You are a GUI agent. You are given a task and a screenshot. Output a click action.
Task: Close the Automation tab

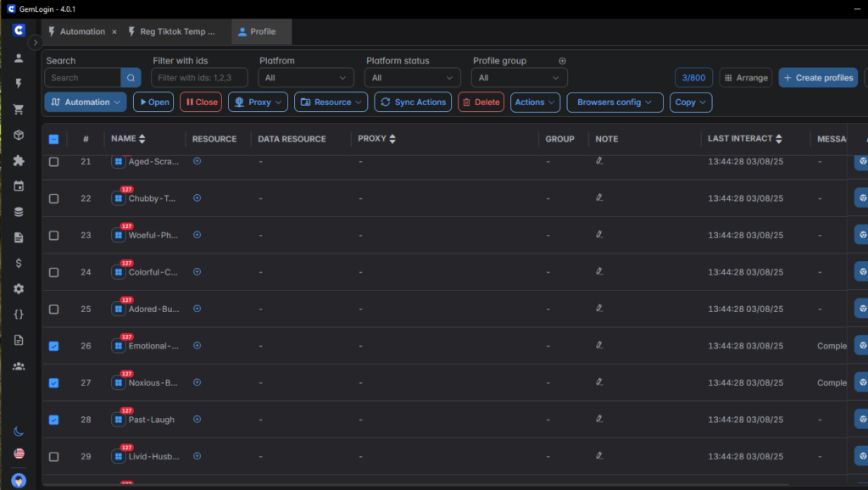(x=114, y=32)
